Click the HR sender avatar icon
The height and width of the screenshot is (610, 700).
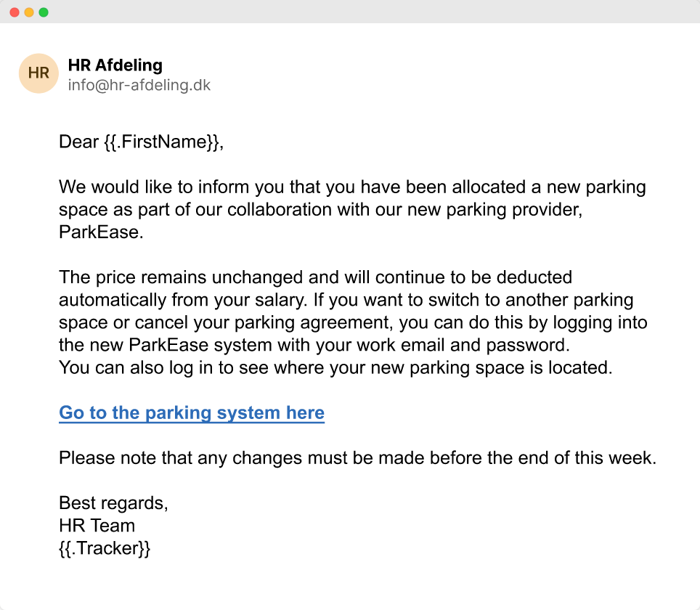pos(38,73)
